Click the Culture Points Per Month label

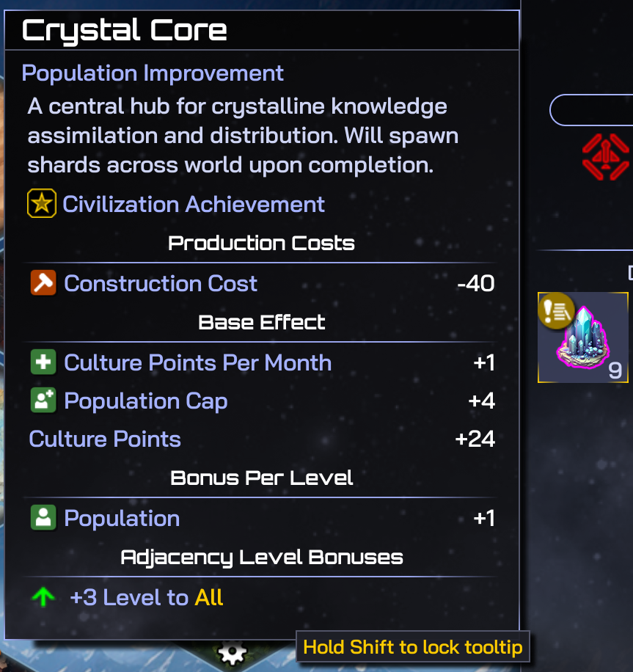197,362
